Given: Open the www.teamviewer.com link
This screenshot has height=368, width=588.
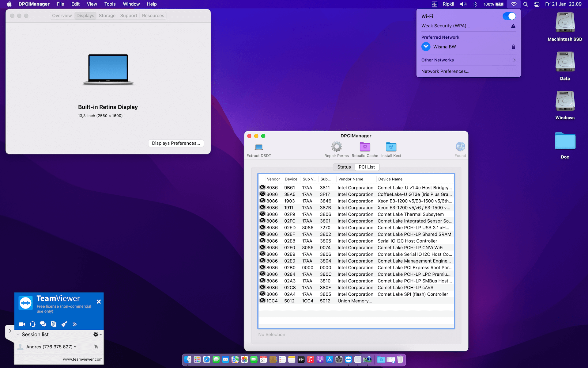Looking at the screenshot, I should click(83, 359).
